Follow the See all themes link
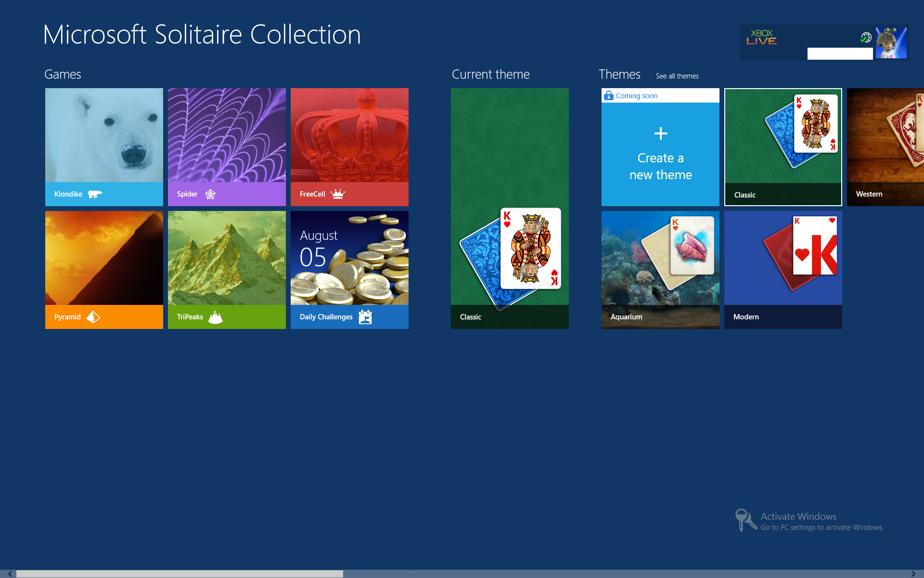 click(677, 76)
